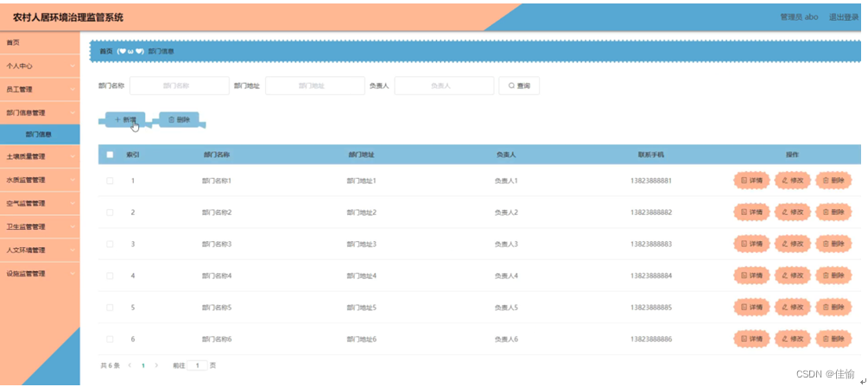
Task: Expand 卫生监管管理 menu
Action: [x=40, y=227]
